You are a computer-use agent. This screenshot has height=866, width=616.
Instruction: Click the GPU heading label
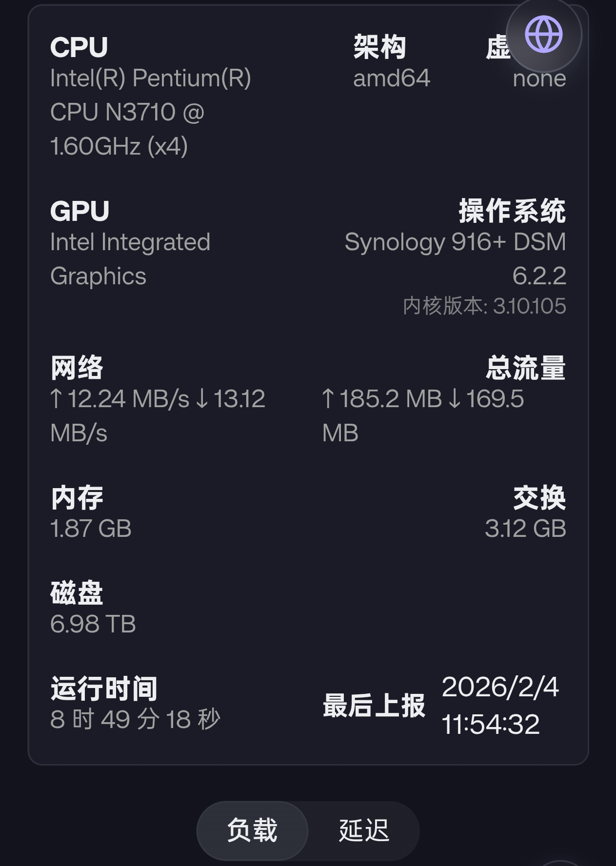(80, 211)
